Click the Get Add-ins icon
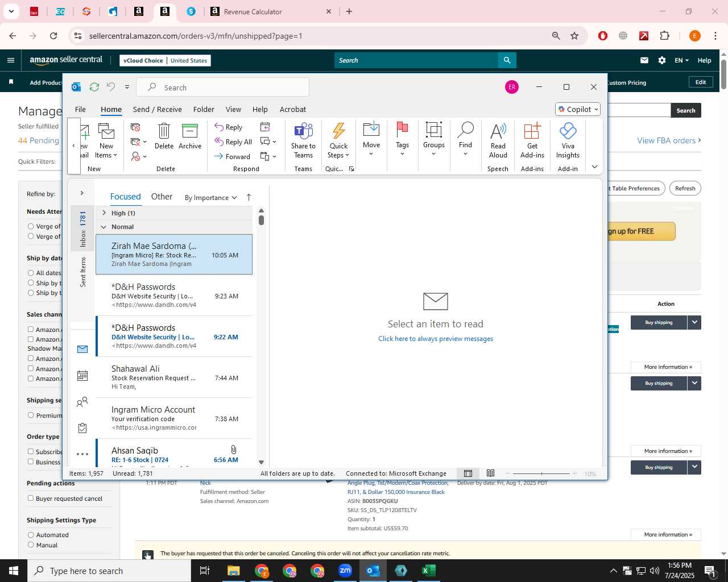This screenshot has height=582, width=728. tap(532, 140)
